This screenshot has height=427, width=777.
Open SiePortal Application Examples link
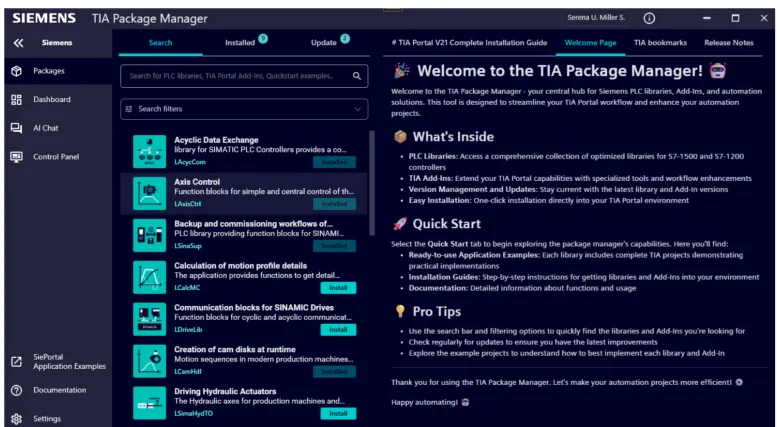click(69, 362)
